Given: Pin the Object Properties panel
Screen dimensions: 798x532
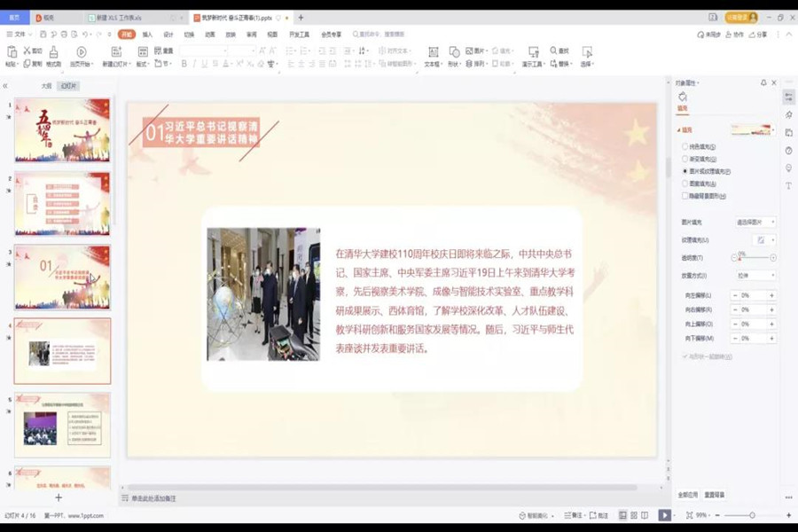Looking at the screenshot, I should (x=763, y=82).
